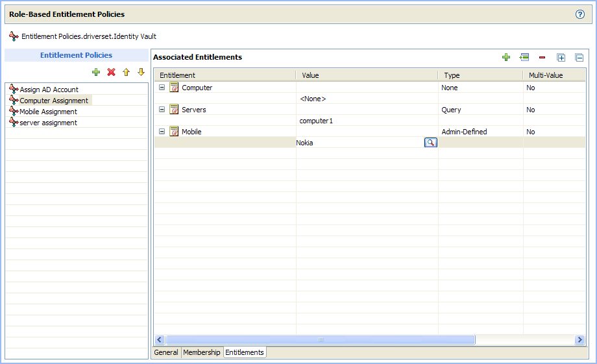This screenshot has height=364, width=597.
Task: Click the add value icon in Associated Entitlements
Action: point(524,57)
